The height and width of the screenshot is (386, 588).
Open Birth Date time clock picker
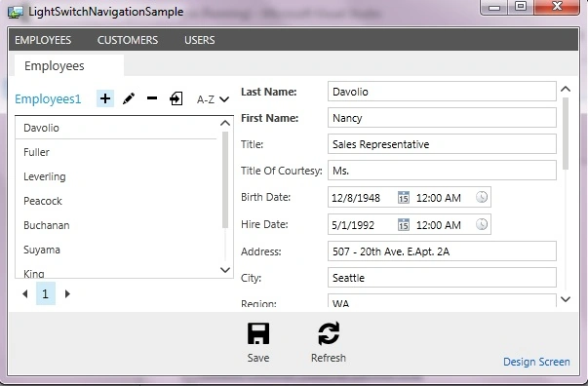click(482, 197)
